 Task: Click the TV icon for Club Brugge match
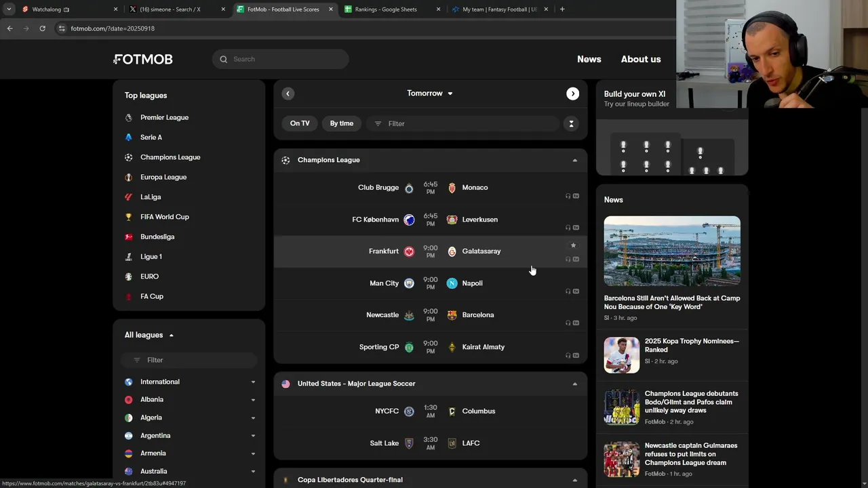click(576, 196)
